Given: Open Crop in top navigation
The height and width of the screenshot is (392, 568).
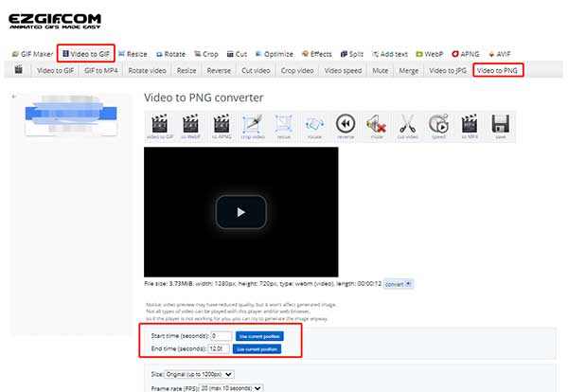Looking at the screenshot, I should click(206, 54).
